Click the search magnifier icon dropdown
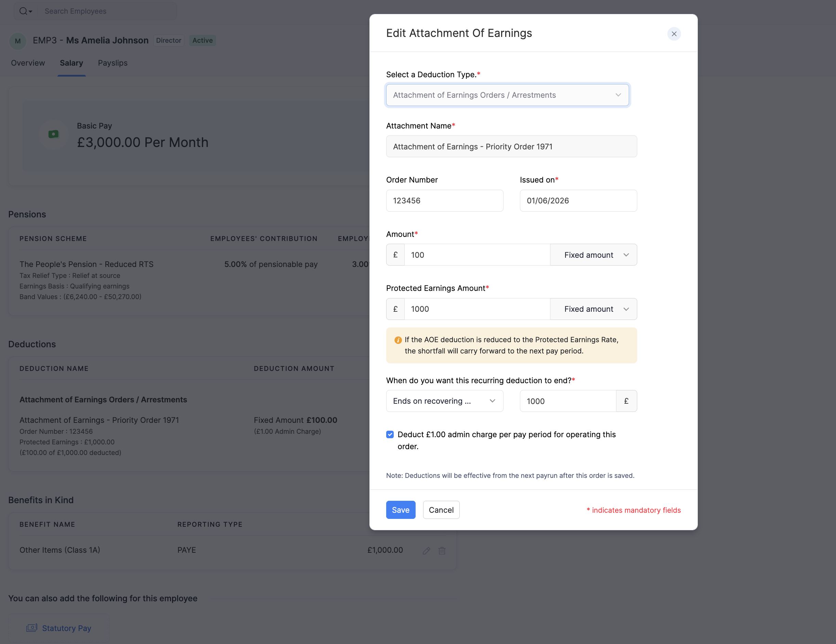The image size is (836, 644). tap(26, 11)
